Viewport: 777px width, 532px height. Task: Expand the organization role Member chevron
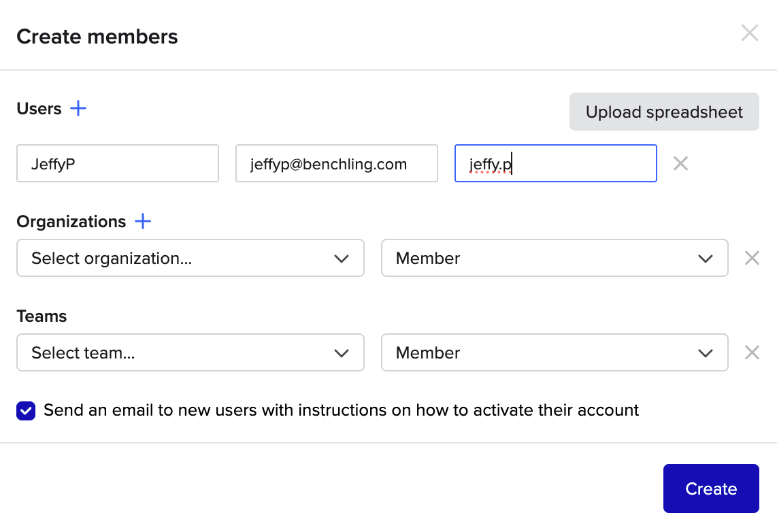705,259
